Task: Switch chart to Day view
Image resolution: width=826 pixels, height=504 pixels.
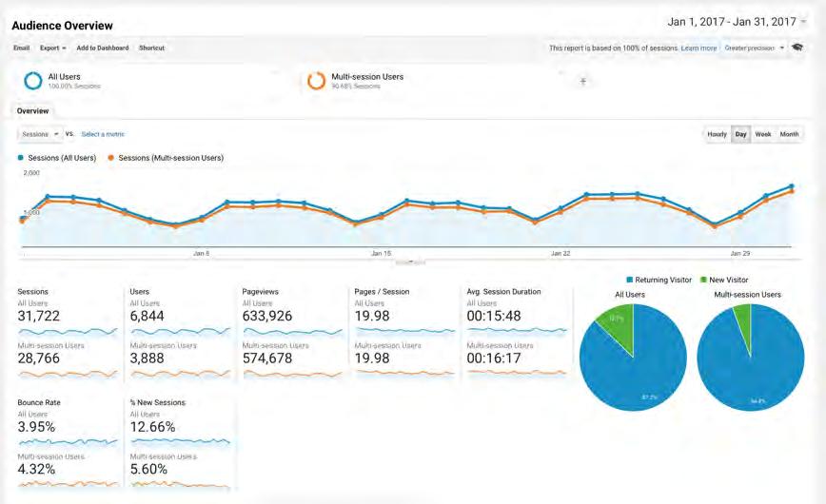Action: point(740,134)
